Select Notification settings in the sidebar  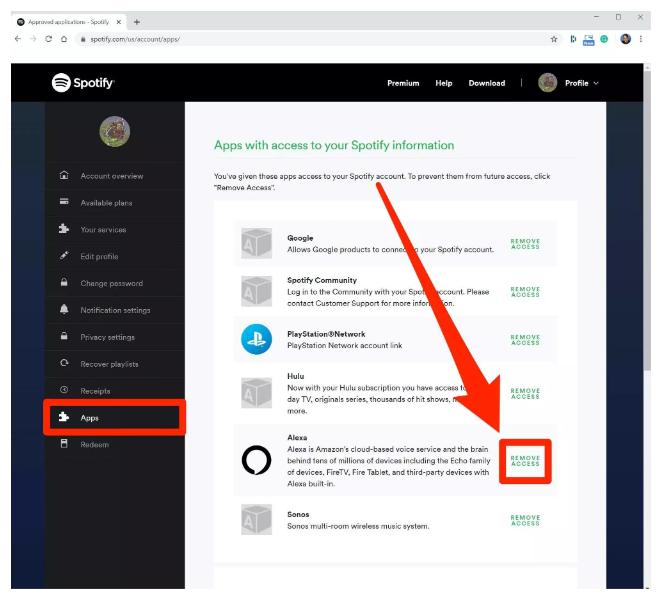pos(115,310)
